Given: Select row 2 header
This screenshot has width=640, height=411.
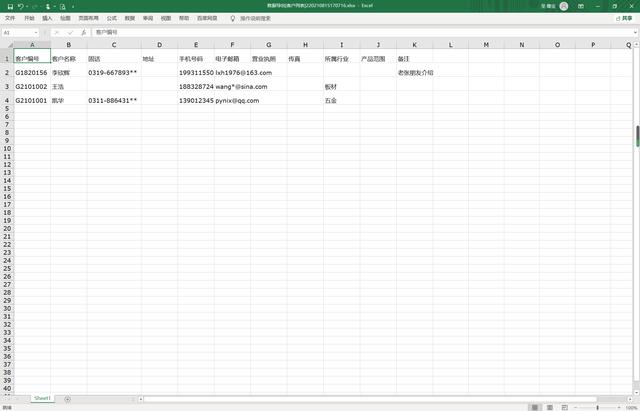Looking at the screenshot, I should pos(7,73).
